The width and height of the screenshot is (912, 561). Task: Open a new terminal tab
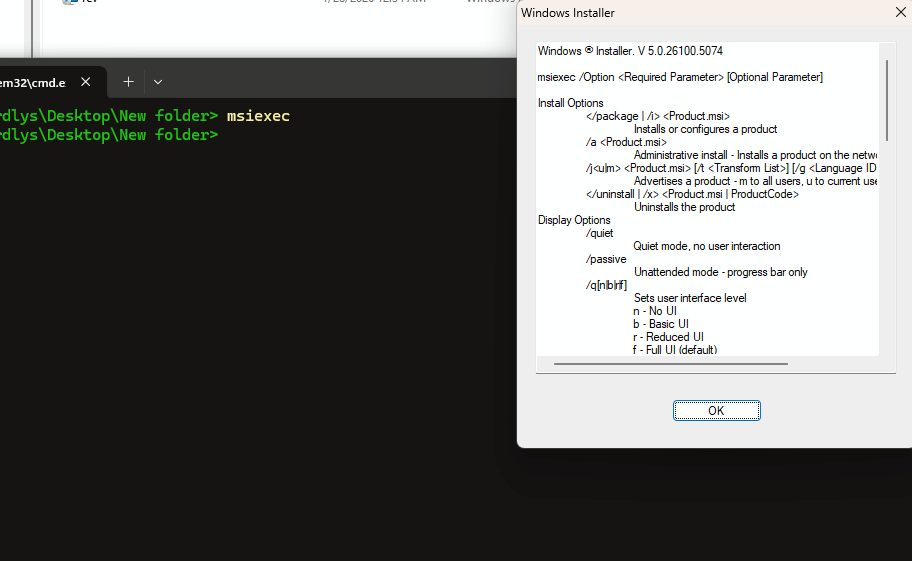129,82
